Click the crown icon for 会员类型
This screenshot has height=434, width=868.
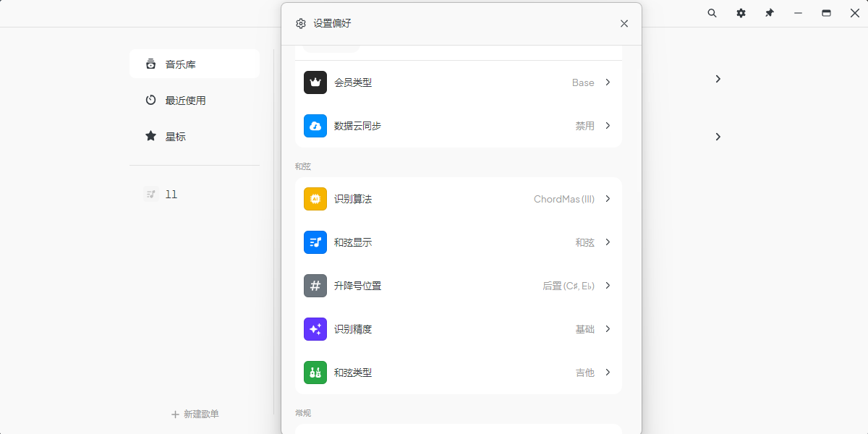click(315, 82)
